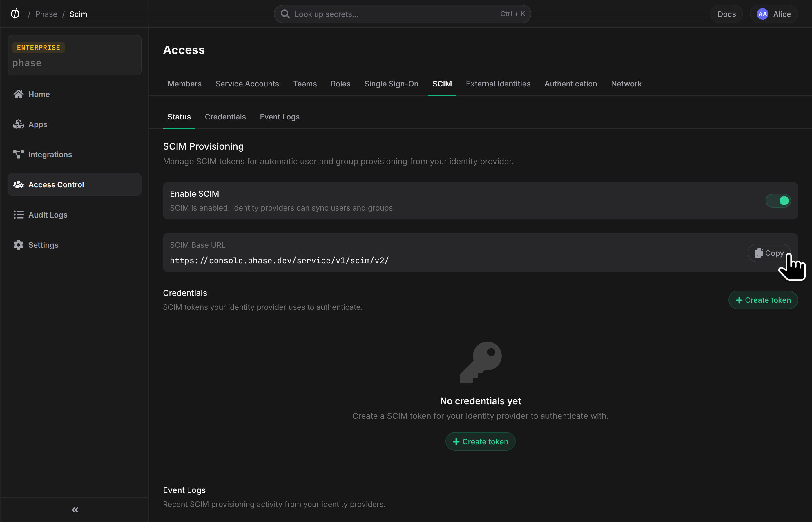Copy the SCIM Base URL
The width and height of the screenshot is (812, 522).
[769, 253]
